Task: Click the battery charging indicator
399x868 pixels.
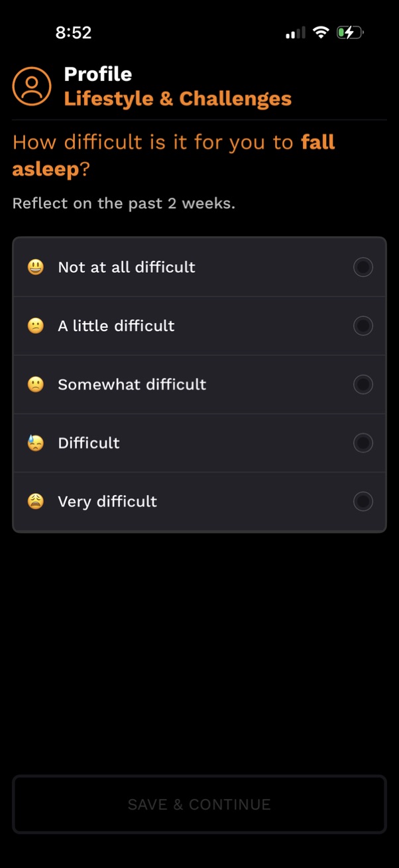Action: point(349,32)
